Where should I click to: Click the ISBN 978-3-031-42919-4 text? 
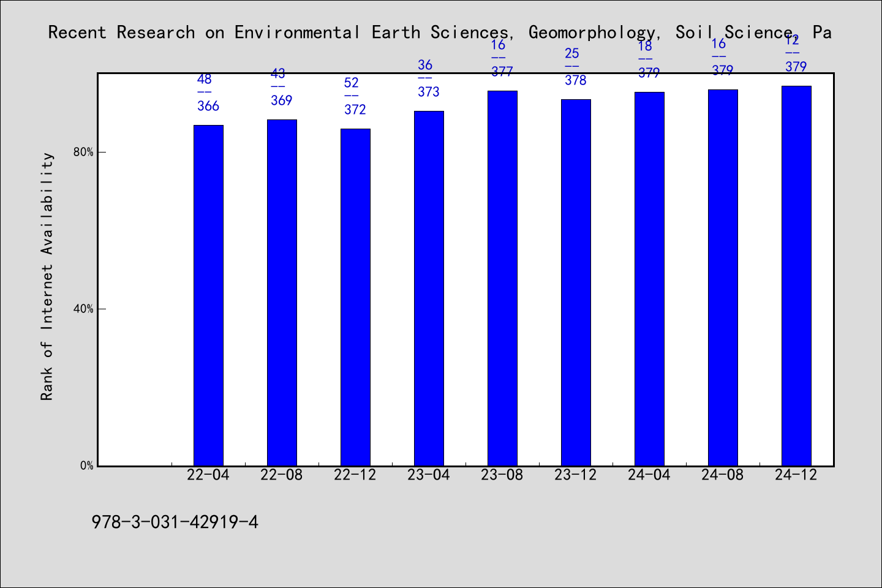point(175,522)
